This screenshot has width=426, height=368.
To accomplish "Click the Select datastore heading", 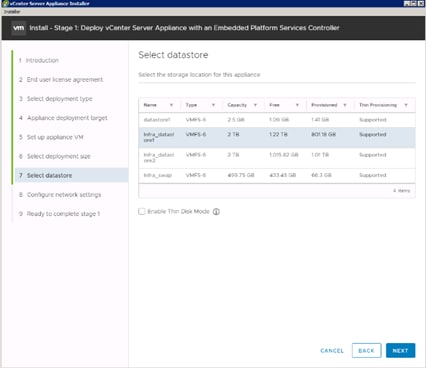I will [x=173, y=55].
